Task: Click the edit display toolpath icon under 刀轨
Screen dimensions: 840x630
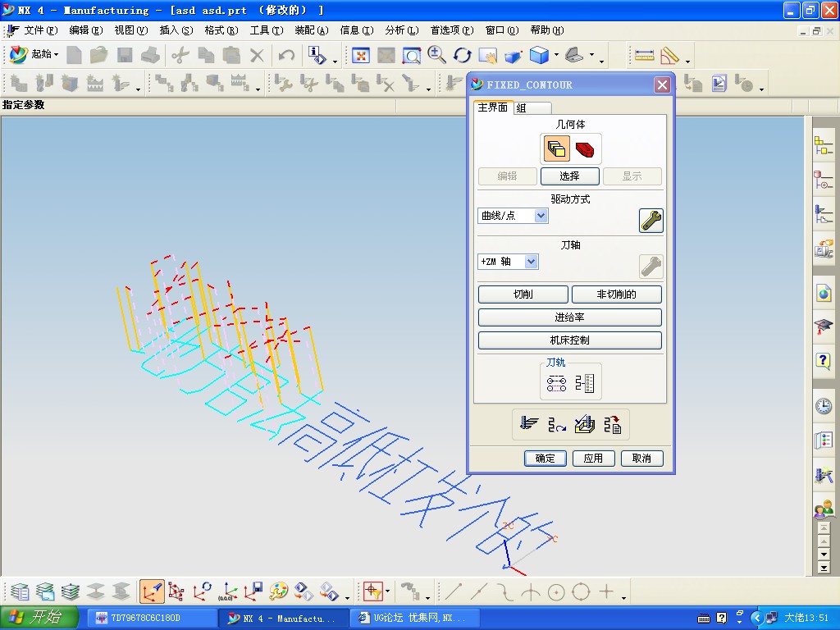Action: (557, 383)
